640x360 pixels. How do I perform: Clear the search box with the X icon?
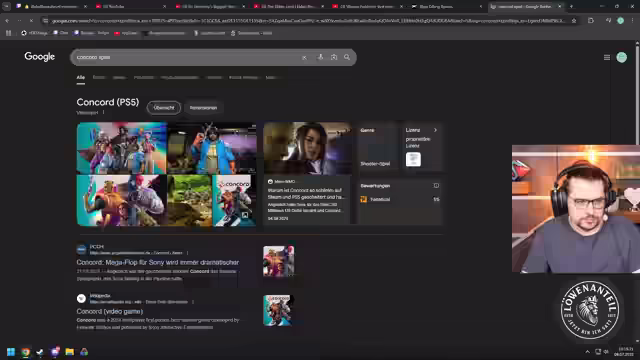point(304,58)
